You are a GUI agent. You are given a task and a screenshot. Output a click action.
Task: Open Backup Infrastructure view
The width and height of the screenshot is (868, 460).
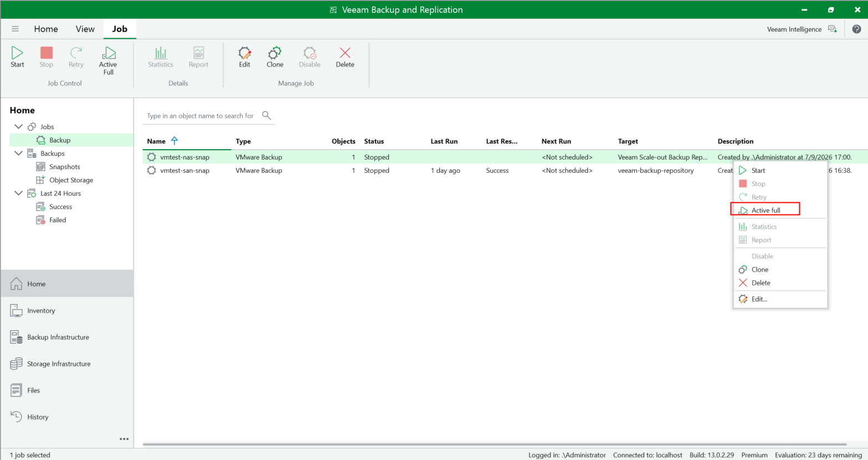(67, 337)
